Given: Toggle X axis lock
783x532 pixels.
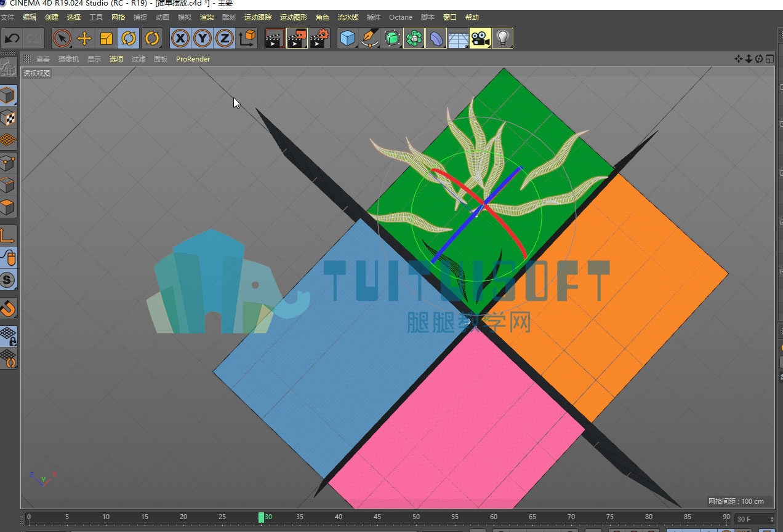Looking at the screenshot, I should (x=180, y=39).
